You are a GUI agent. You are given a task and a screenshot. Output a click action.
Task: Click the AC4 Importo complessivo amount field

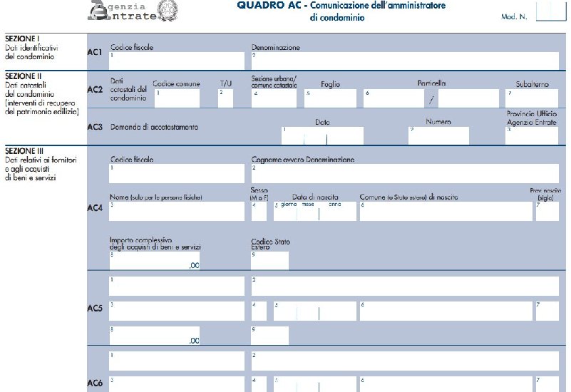155,260
